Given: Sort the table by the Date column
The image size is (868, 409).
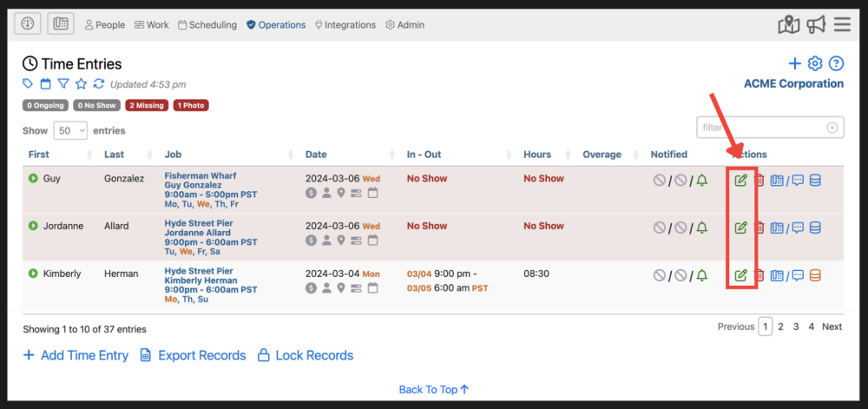Looking at the screenshot, I should [316, 155].
